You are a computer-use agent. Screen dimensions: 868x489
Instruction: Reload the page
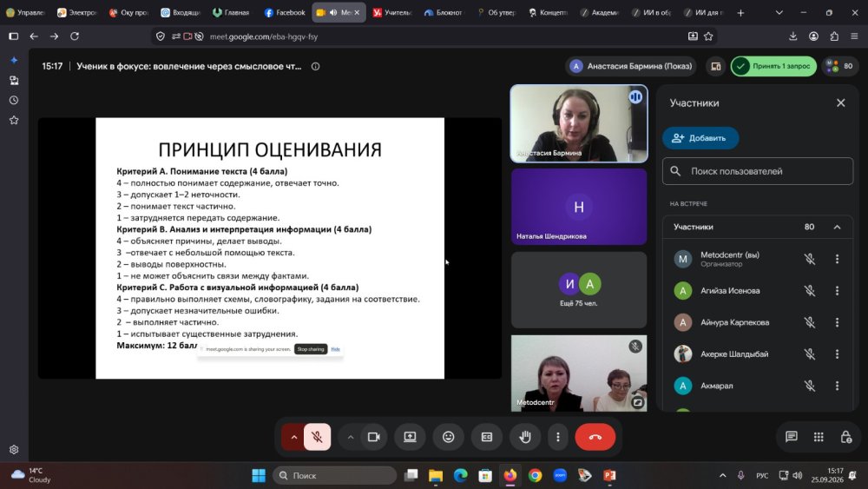[x=75, y=36]
